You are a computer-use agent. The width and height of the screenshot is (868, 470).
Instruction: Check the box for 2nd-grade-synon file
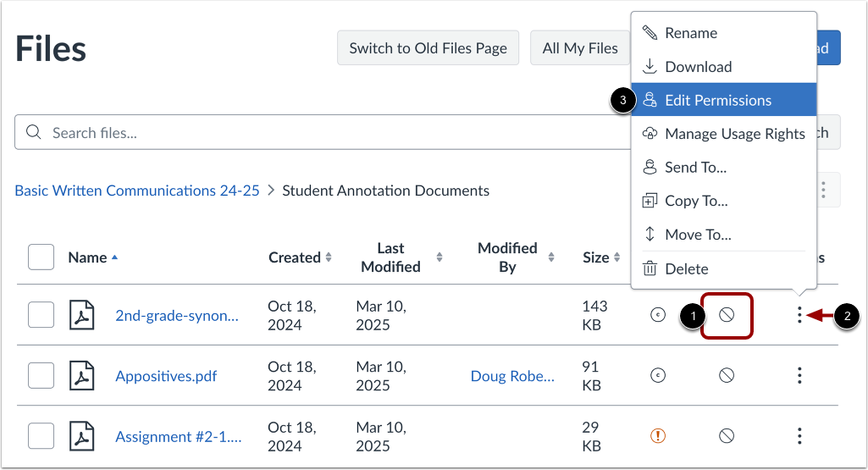(x=41, y=315)
